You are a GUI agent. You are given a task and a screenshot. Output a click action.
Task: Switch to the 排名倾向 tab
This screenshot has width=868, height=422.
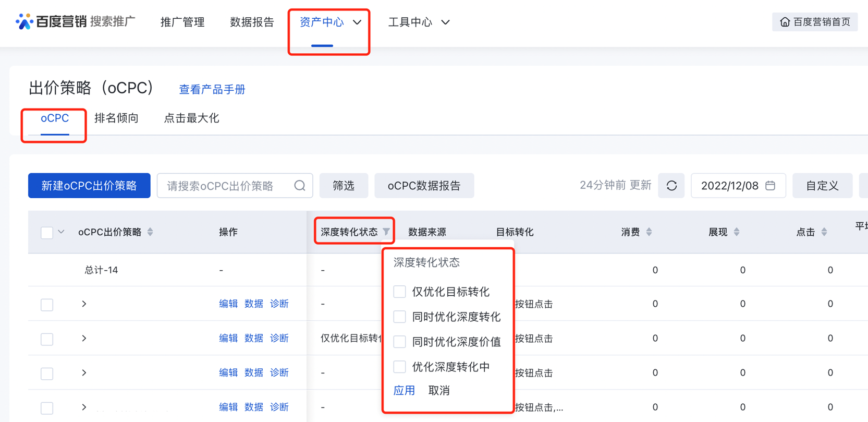tap(116, 118)
